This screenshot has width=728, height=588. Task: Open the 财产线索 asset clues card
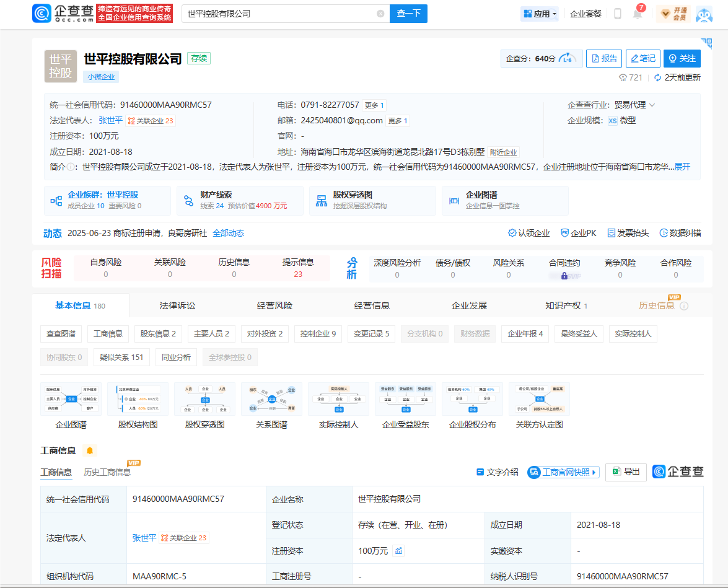pyautogui.click(x=240, y=201)
